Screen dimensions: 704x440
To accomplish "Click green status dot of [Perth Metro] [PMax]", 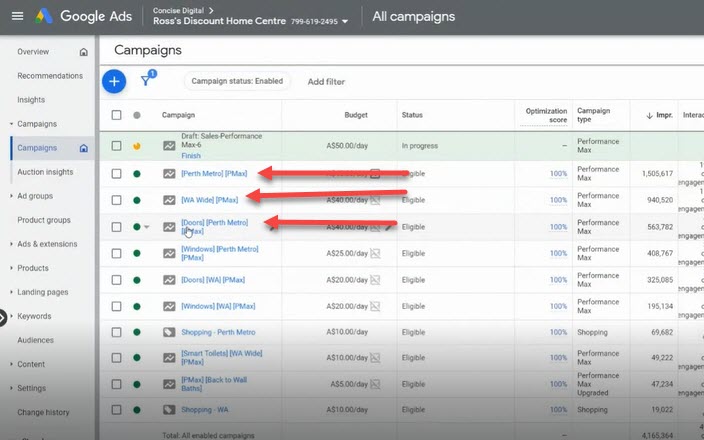I will point(137,174).
